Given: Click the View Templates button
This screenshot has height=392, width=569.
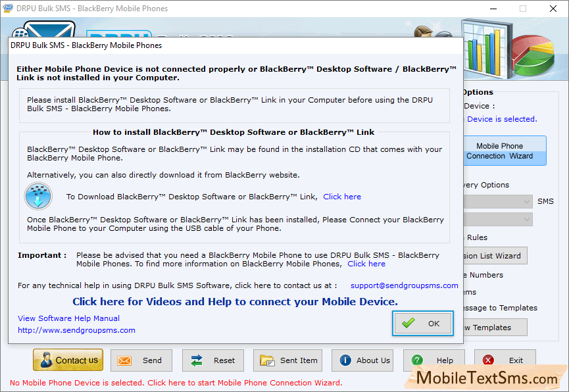Looking at the screenshot, I should point(495,328).
